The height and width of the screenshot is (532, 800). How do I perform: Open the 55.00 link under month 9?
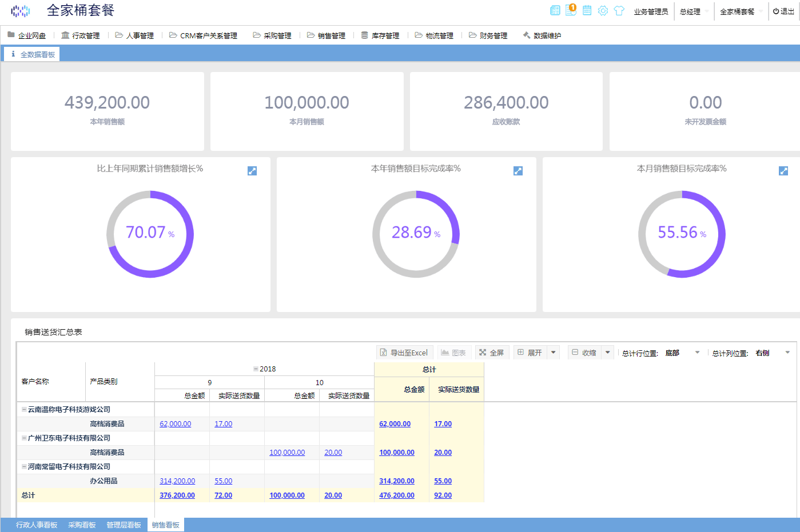click(224, 481)
